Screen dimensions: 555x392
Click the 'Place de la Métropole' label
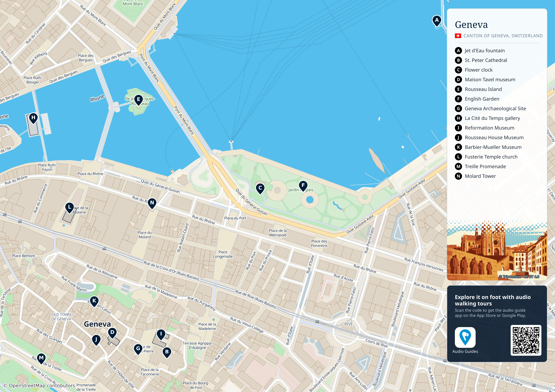(x=278, y=233)
